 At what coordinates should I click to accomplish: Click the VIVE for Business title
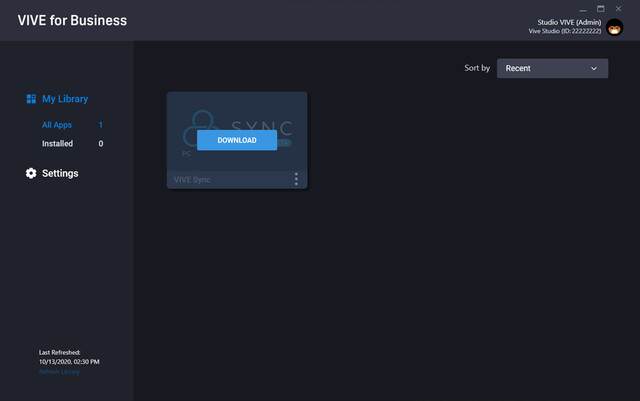[72, 20]
